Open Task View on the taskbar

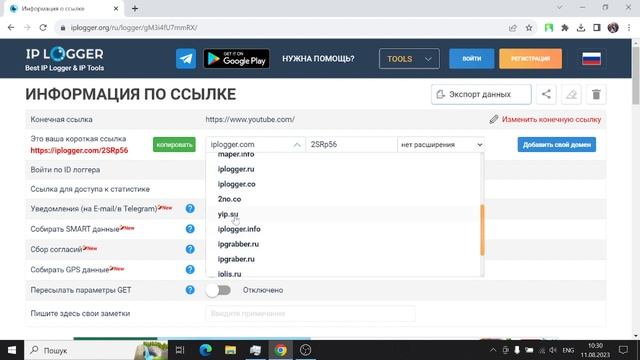(180, 350)
